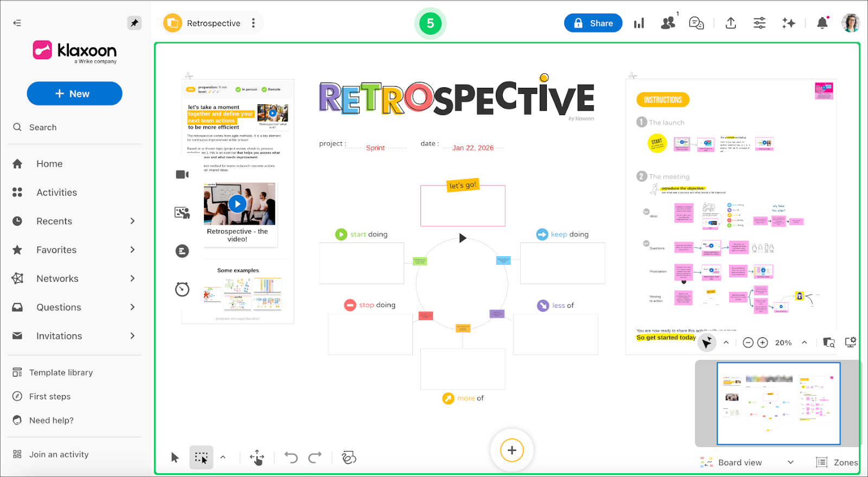Select the hand pan tool
Screen dimensions: 868x477
point(257,458)
